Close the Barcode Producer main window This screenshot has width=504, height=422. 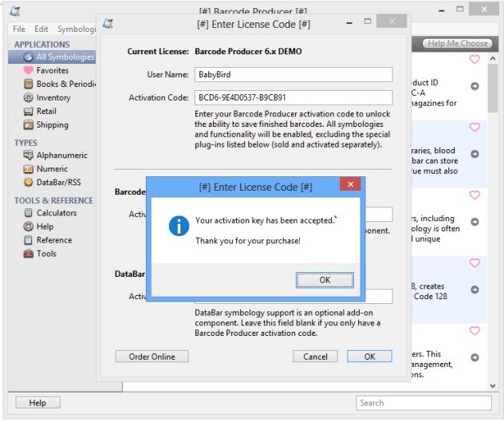click(484, 10)
